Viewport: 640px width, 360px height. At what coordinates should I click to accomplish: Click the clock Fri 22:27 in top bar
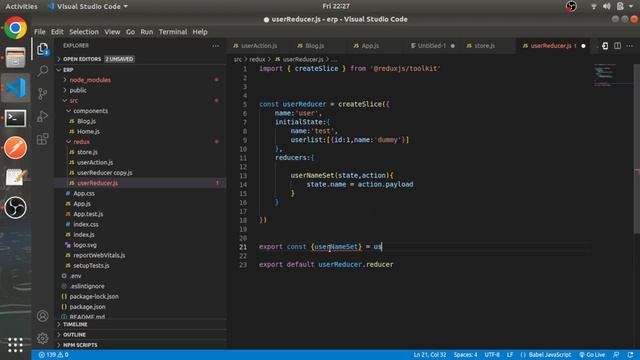pyautogui.click(x=336, y=6)
